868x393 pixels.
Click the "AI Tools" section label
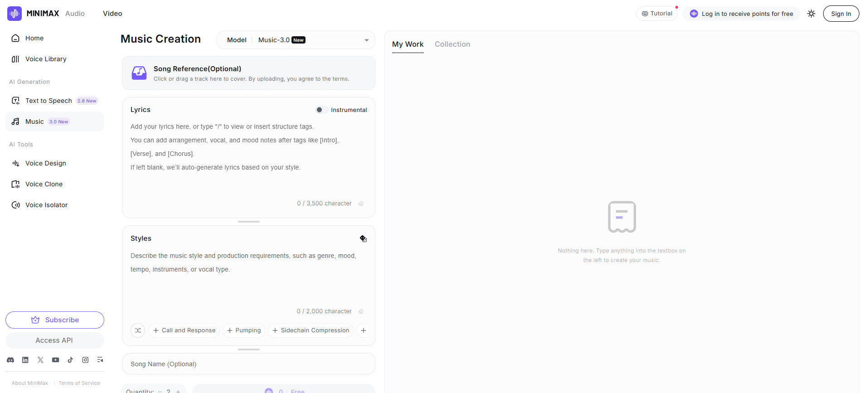point(21,145)
